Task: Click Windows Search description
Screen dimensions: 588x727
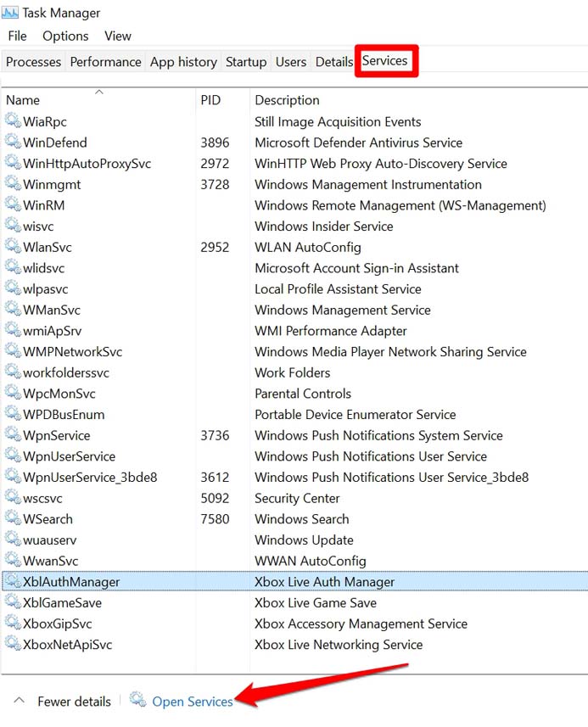Action: click(x=301, y=519)
